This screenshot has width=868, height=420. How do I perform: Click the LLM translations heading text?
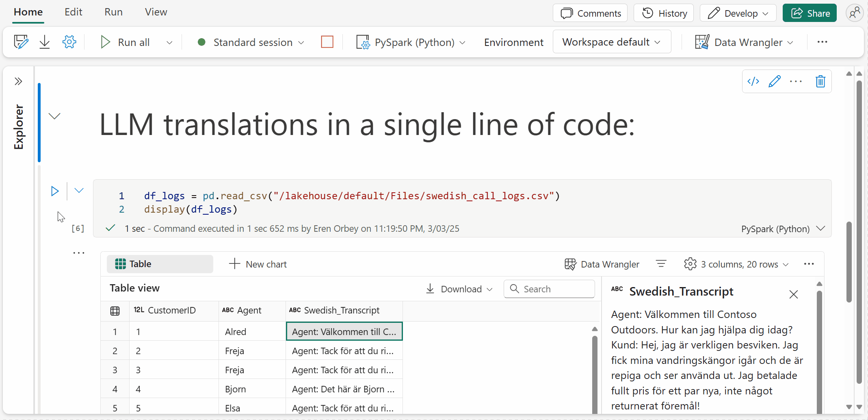coord(367,124)
